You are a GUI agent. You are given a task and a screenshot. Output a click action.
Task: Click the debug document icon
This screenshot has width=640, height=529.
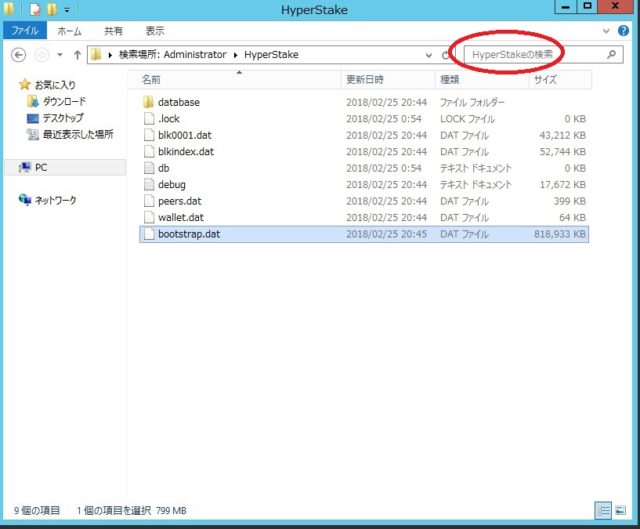149,184
